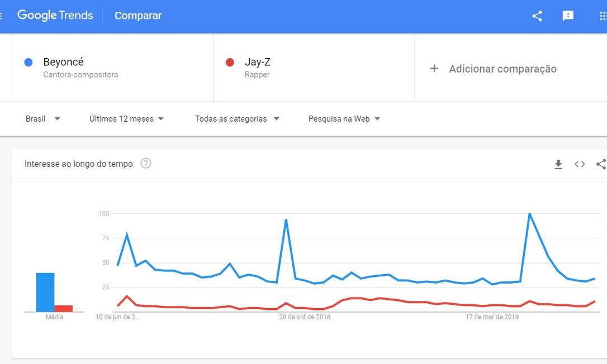Image resolution: width=607 pixels, height=364 pixels.
Task: Open the send feedback icon
Action: click(568, 16)
